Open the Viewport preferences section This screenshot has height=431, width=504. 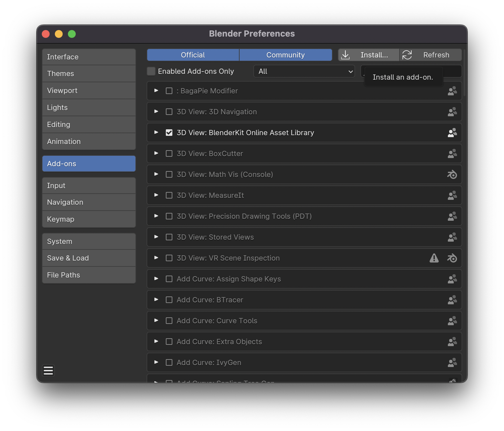[x=89, y=91]
